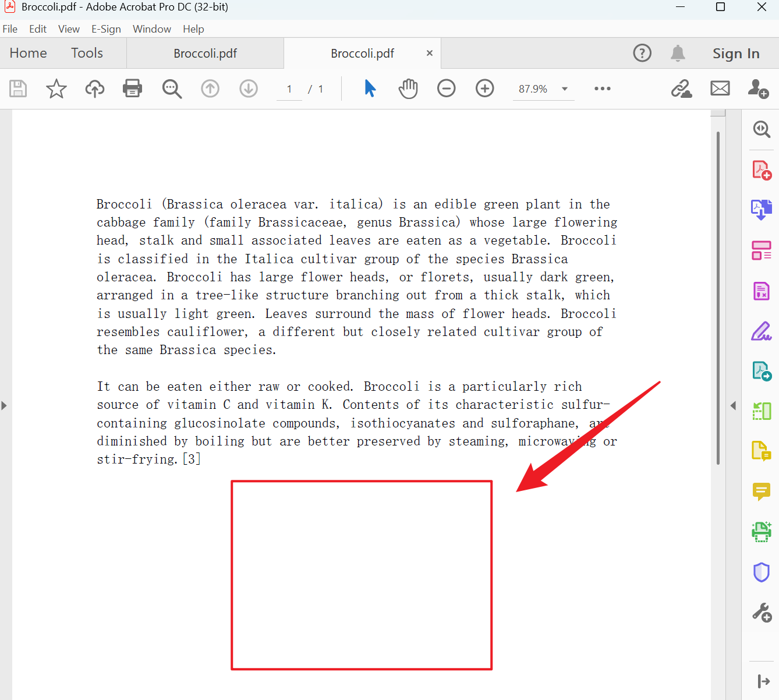779x700 pixels.
Task: Open More Tools wrench icon
Action: coord(762,612)
